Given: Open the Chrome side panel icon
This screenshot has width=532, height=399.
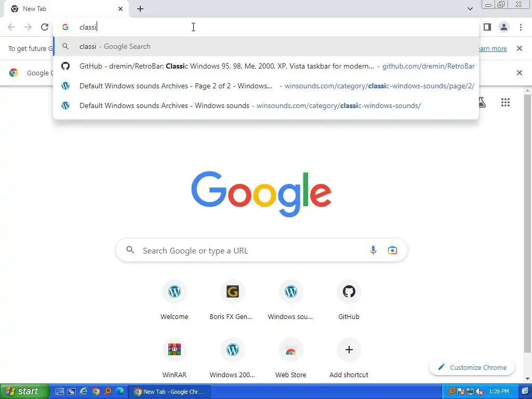Looking at the screenshot, I should pos(487,27).
